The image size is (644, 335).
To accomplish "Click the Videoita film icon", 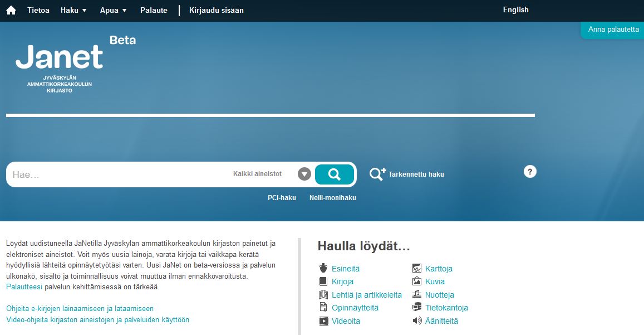I will click(x=323, y=321).
